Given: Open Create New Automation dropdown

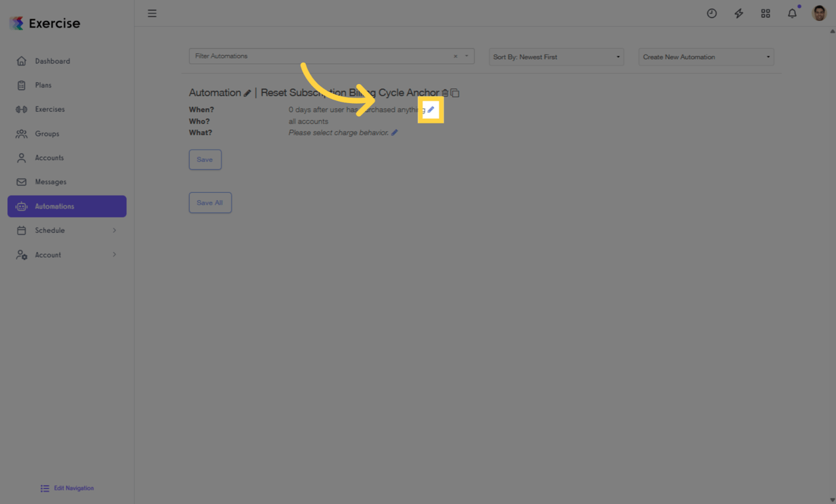Looking at the screenshot, I should (706, 57).
